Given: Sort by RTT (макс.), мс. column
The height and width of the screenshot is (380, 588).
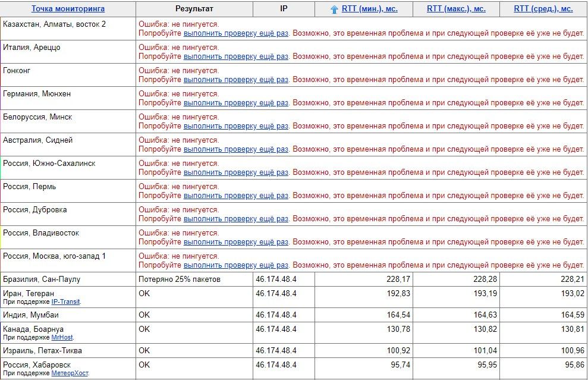Looking at the screenshot, I should pyautogui.click(x=456, y=9).
